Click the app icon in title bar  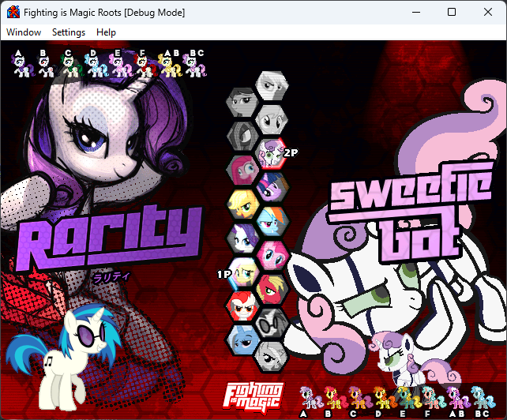click(13, 13)
